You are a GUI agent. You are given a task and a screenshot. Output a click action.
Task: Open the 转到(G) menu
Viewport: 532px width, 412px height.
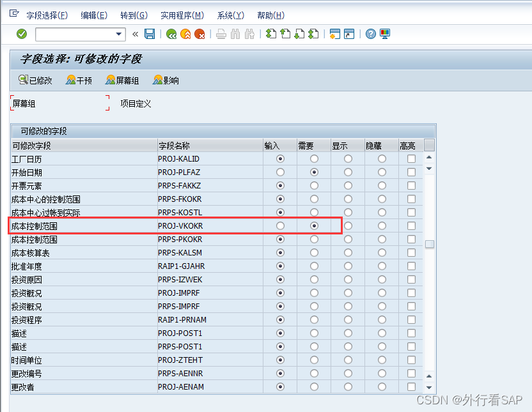coord(134,15)
